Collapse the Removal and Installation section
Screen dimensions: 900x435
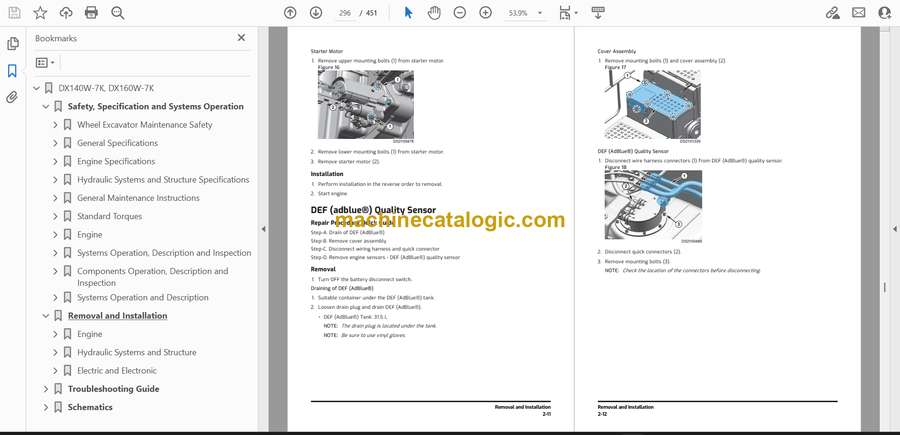tap(46, 316)
